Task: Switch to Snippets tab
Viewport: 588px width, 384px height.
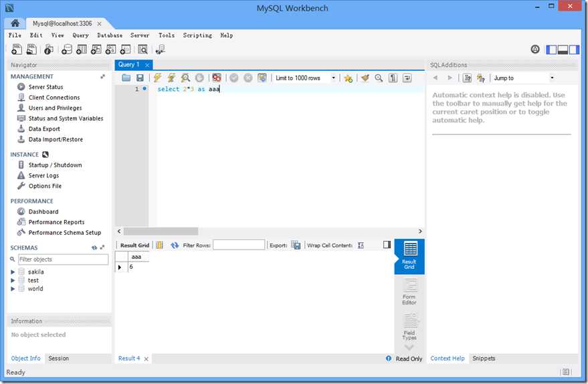Action: tap(484, 358)
